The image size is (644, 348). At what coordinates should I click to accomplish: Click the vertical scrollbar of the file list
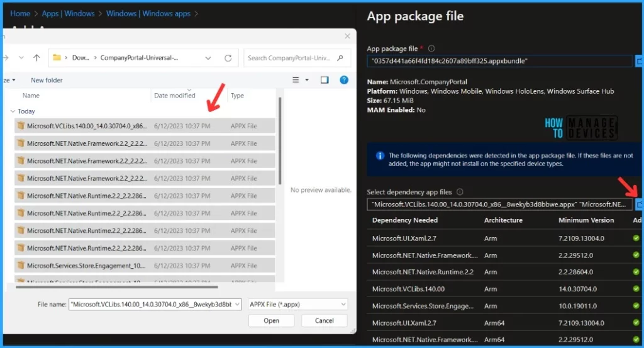pyautogui.click(x=280, y=140)
